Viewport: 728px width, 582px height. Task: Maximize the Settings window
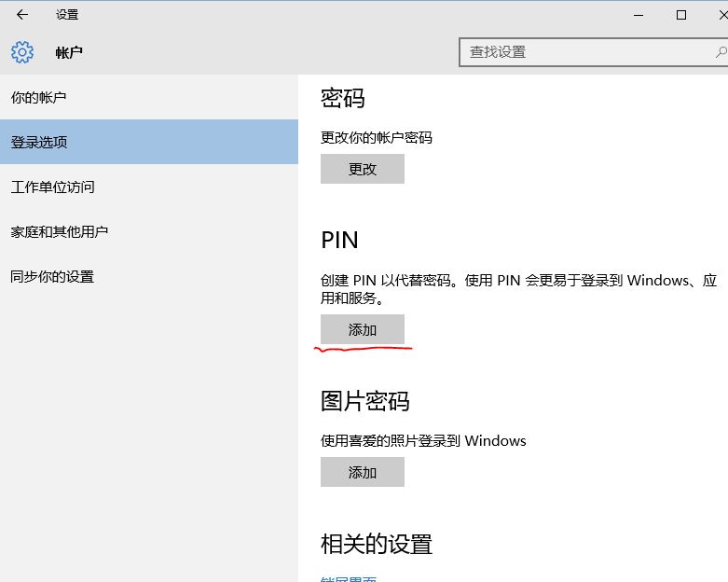(681, 15)
